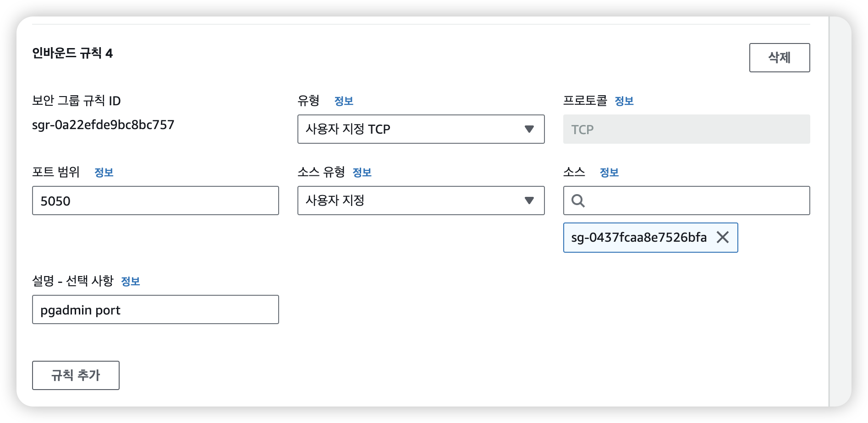Click the 인바운드 규칙 4 heading
Image resolution: width=868 pixels, height=423 pixels.
pos(72,53)
